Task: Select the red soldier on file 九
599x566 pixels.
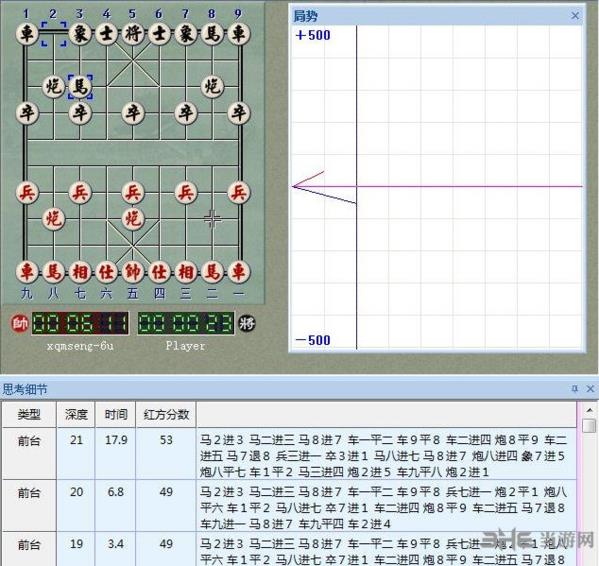Action: [x=27, y=192]
